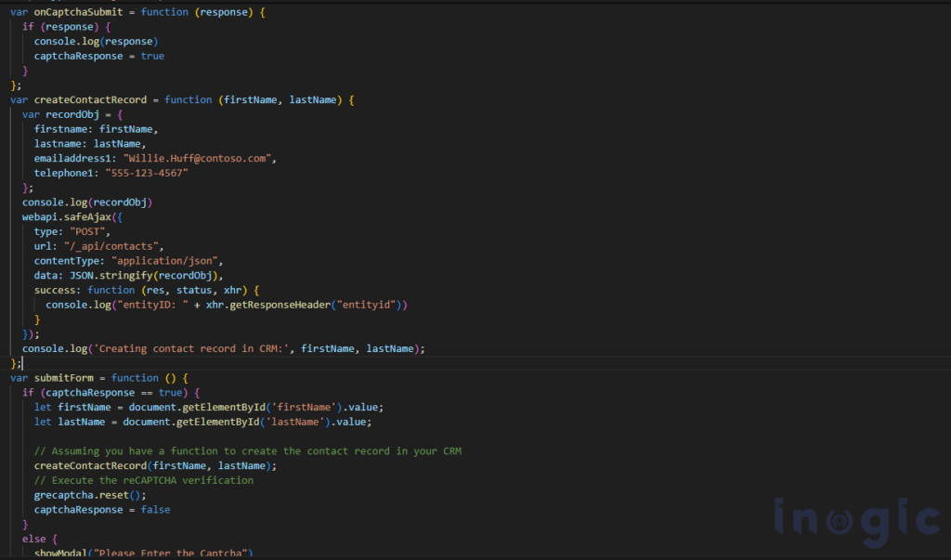Click the submitForm function declaration name
The width and height of the screenshot is (951, 560).
pos(64,378)
